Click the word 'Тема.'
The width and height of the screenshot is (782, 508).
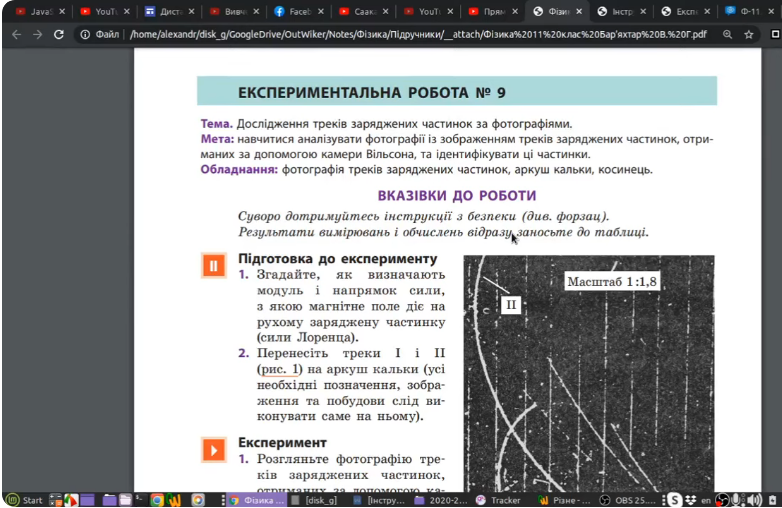point(216,124)
